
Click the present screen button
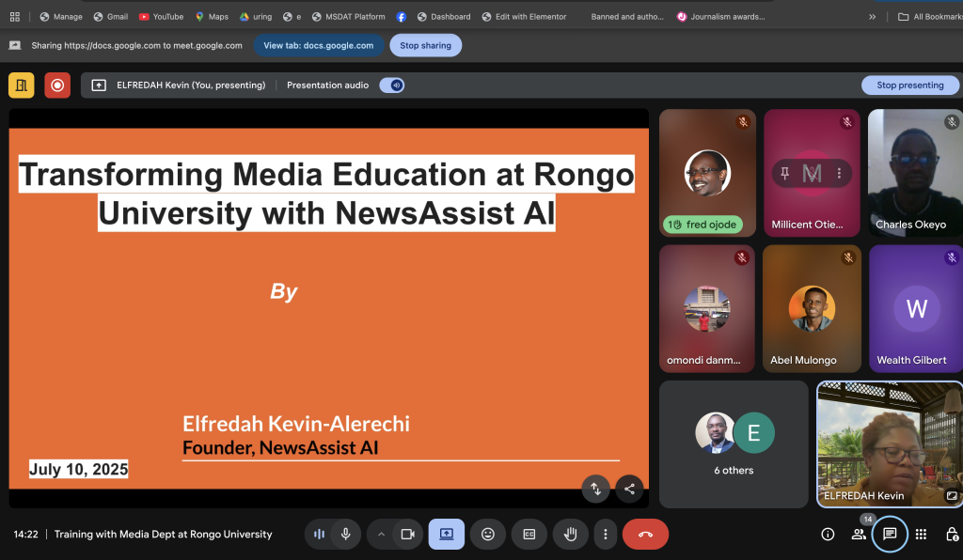(x=447, y=535)
